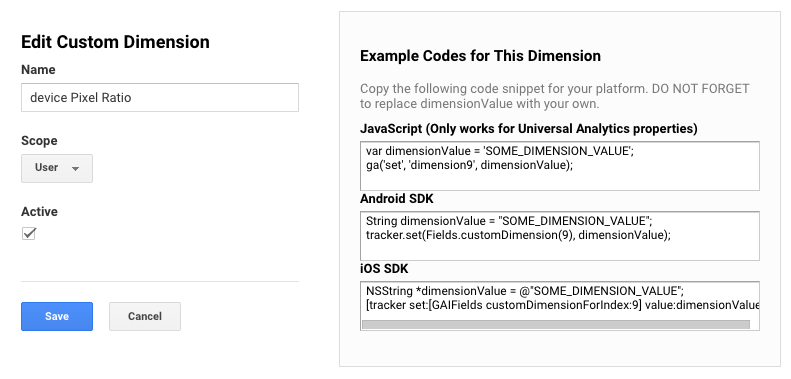Click the GAIFields customDimensionForIndex:9 line

(563, 305)
